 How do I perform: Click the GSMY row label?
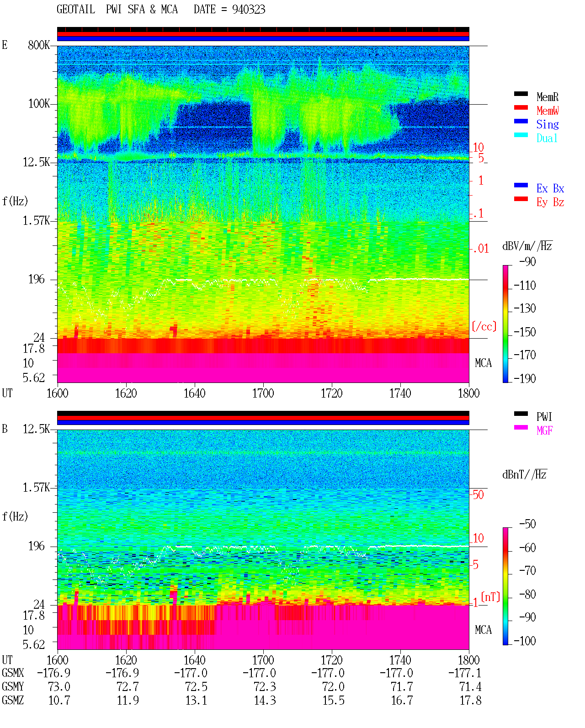pos(13,687)
